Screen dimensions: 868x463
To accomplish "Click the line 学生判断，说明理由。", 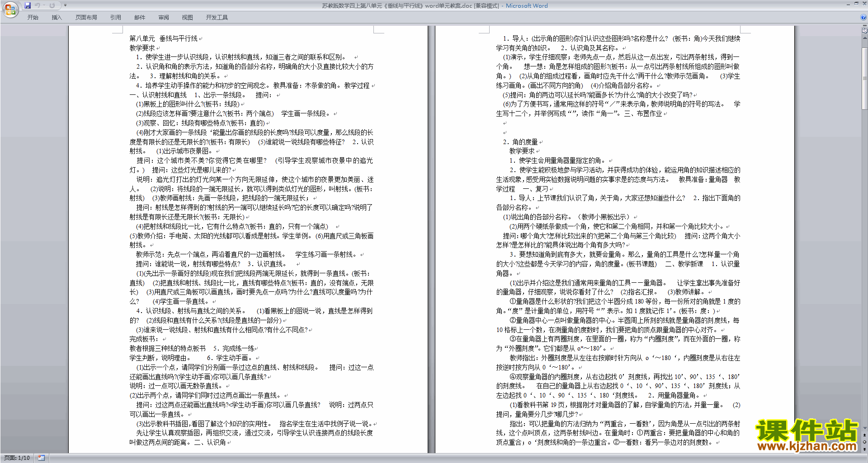I will pos(160,358).
